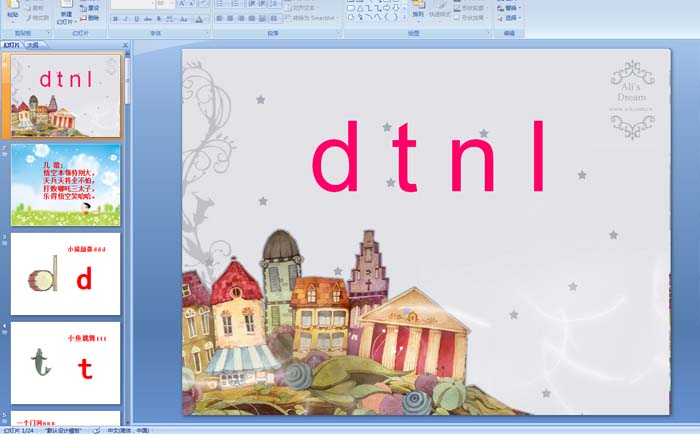
Task: Open the Font group dialog launcher
Action: point(207,33)
